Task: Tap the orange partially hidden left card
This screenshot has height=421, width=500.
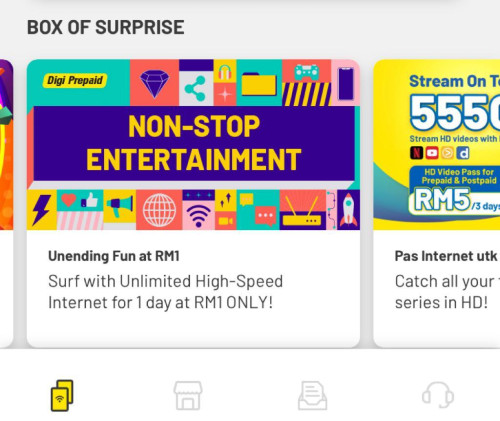Action: (6, 144)
